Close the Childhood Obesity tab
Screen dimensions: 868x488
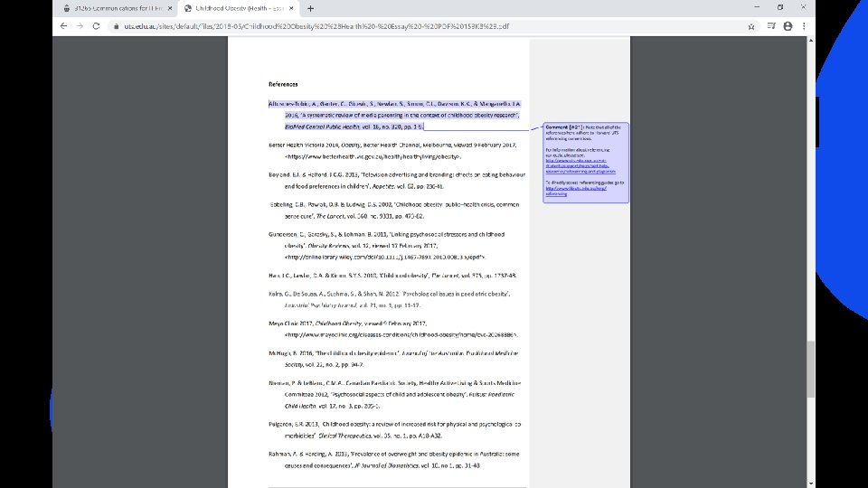point(291,8)
